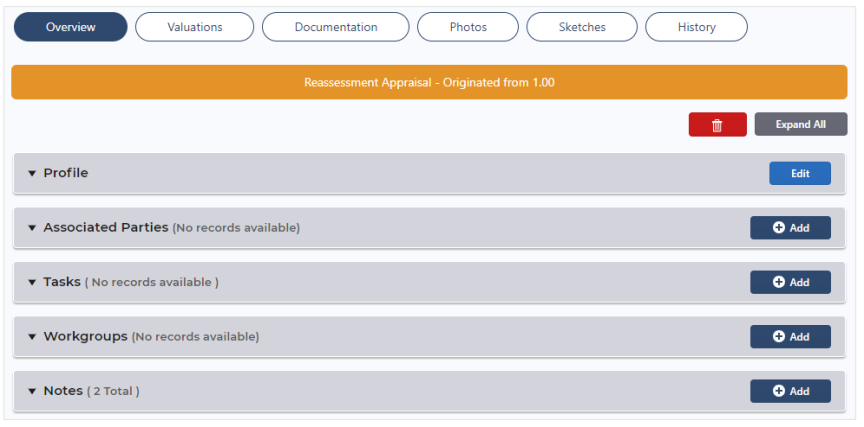Expand the Profile section arrow
864x427 pixels.
pos(31,174)
